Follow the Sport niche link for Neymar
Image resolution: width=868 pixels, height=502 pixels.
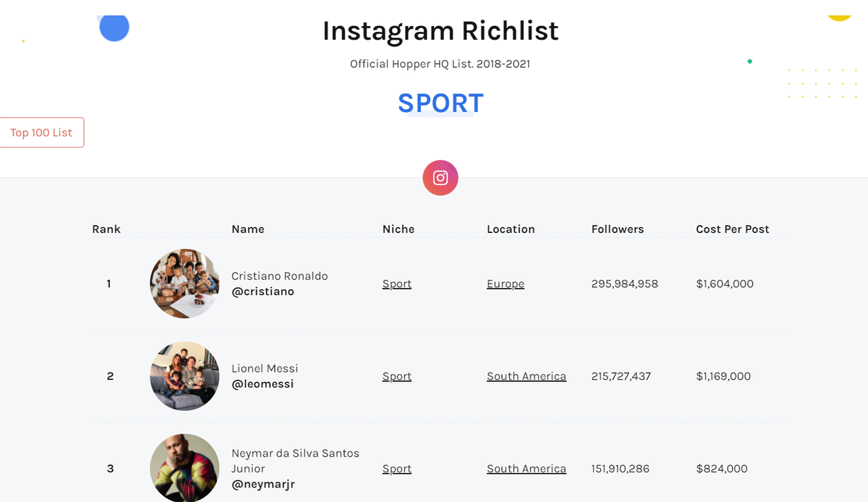click(397, 469)
